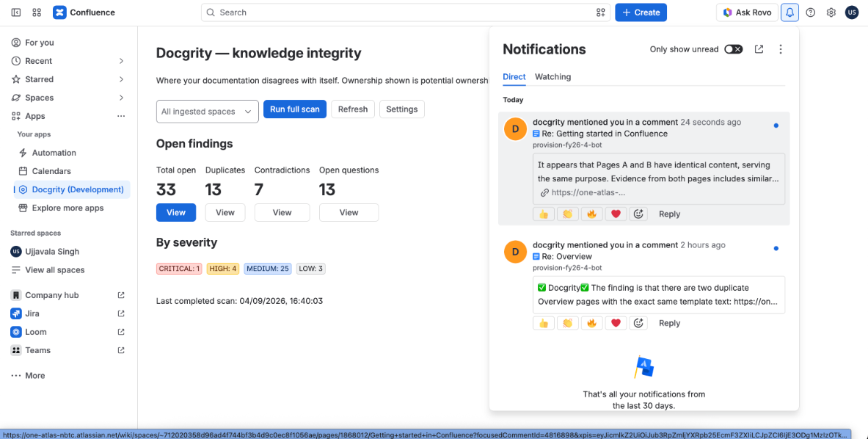Add fire reaction to Getting started comment
The image size is (868, 439).
[592, 214]
